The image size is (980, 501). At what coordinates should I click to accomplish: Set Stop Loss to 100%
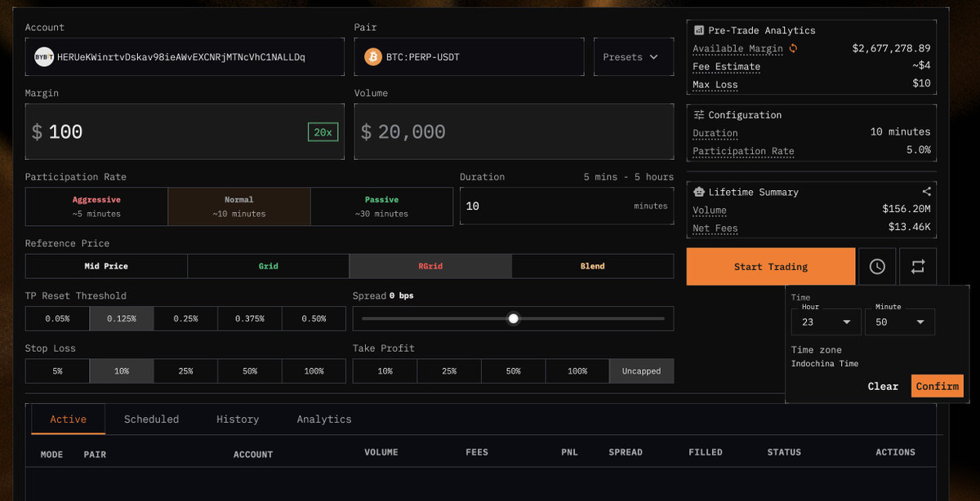pos(314,370)
